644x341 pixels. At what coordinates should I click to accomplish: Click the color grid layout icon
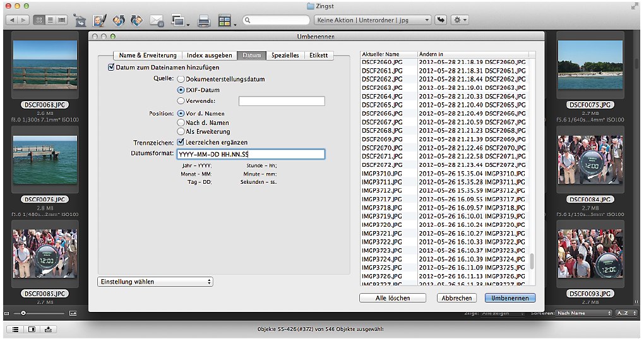click(225, 21)
